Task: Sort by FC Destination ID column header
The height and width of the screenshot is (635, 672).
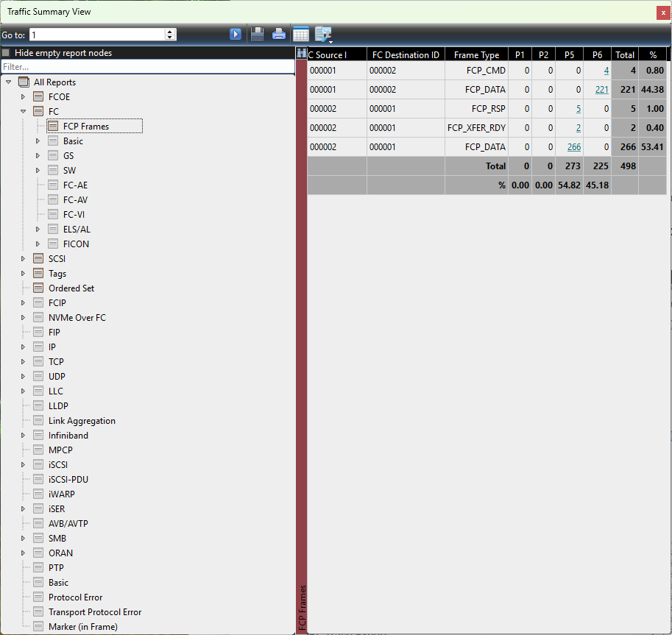Action: 406,55
